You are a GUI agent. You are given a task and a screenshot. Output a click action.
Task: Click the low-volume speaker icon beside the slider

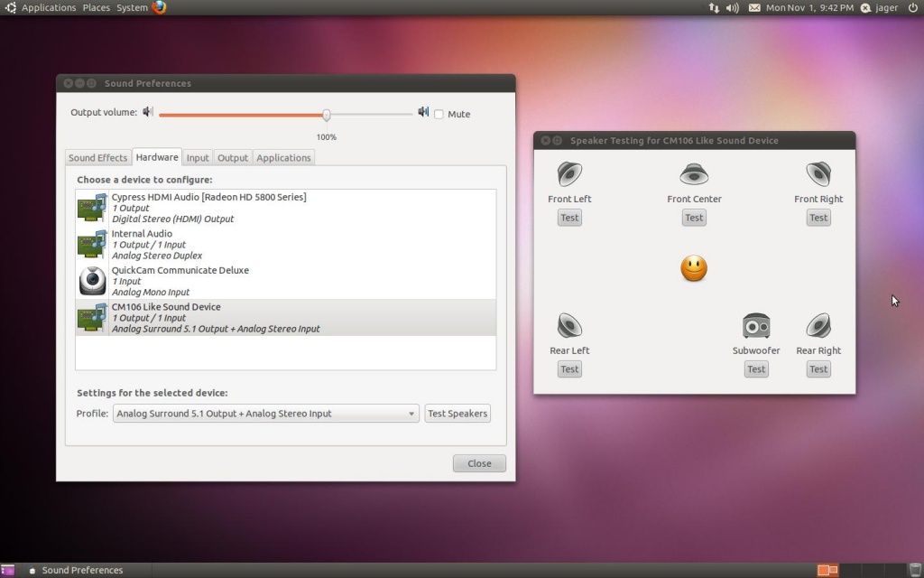point(147,111)
